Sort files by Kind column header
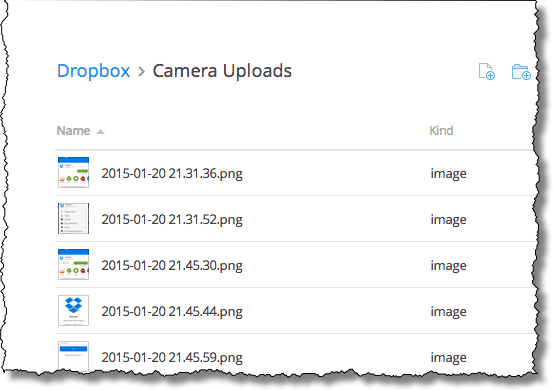Screen dimensions: 553x390 [441, 131]
